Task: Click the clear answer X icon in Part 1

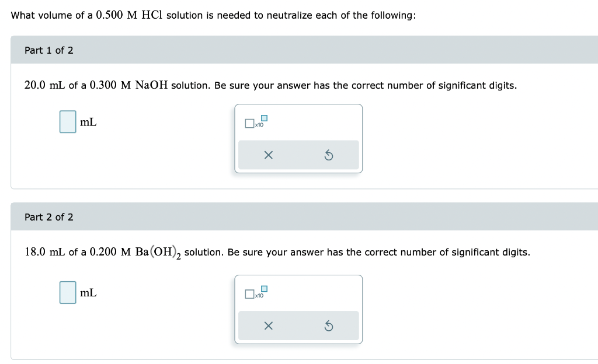Action: (268, 155)
